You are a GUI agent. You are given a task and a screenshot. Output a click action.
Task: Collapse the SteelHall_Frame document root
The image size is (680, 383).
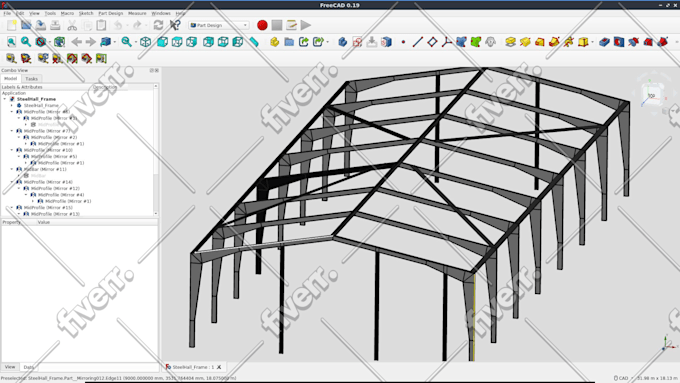[x=5, y=99]
